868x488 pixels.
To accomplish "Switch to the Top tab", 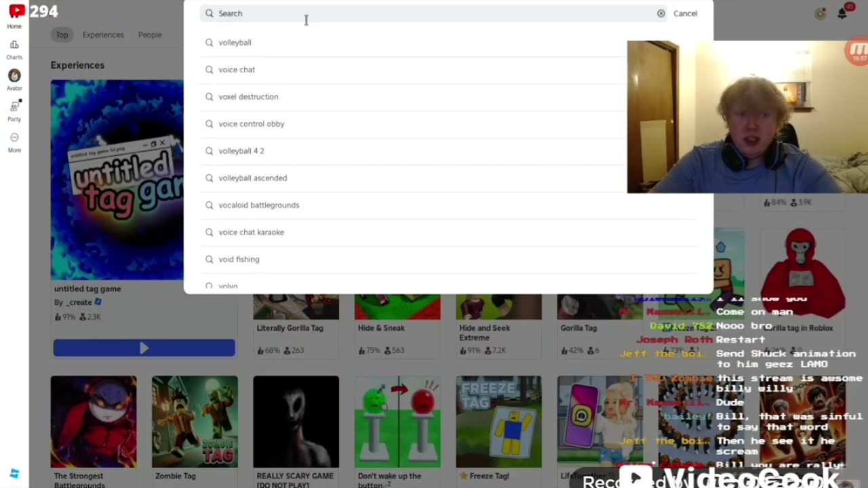I will [x=62, y=35].
